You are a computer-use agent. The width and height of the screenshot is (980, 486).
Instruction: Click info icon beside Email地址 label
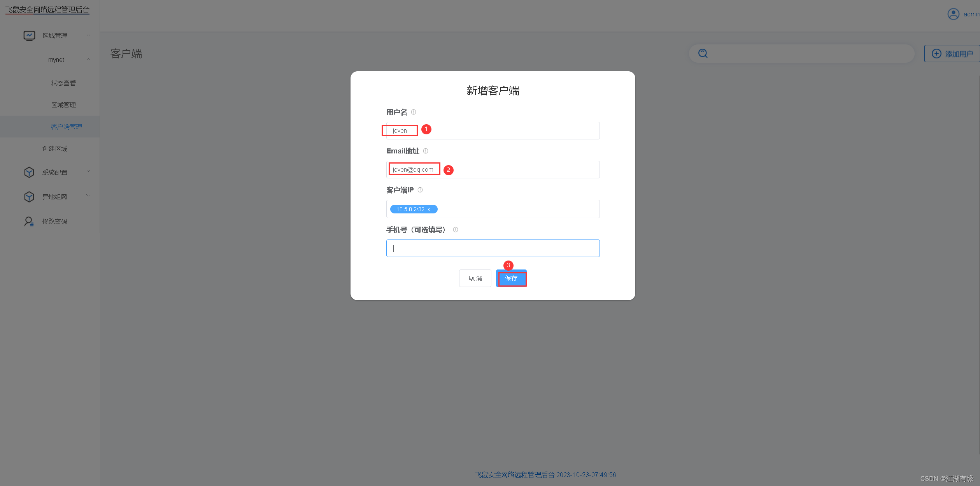tap(426, 151)
